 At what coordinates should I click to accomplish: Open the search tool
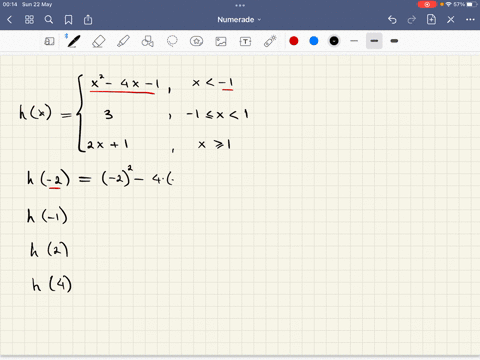(x=49, y=20)
